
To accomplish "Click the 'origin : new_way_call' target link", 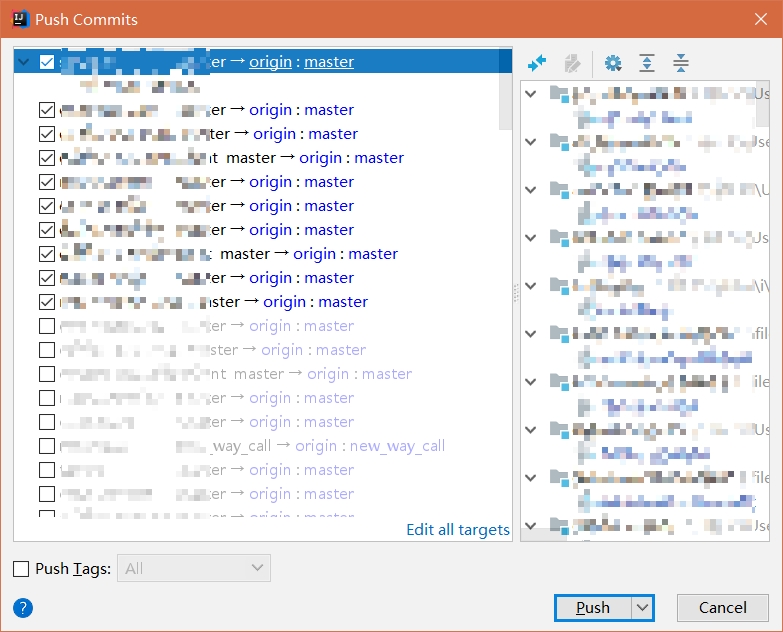I will (x=370, y=446).
